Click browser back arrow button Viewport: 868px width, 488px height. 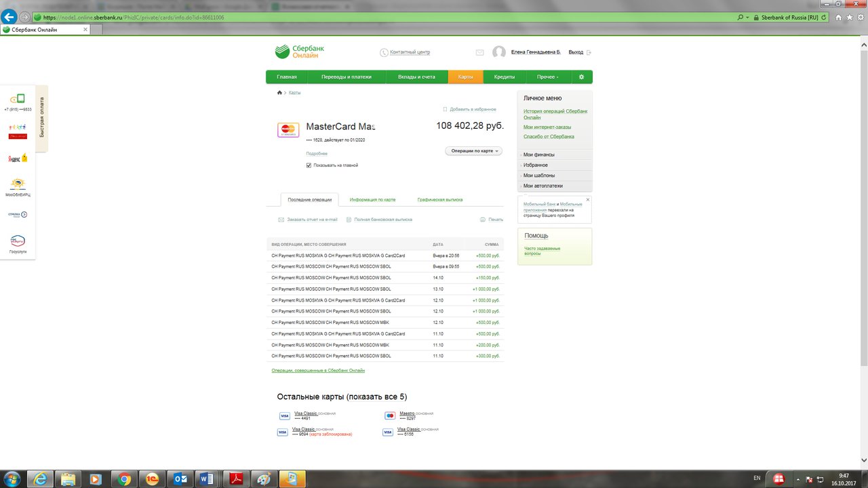click(9, 16)
